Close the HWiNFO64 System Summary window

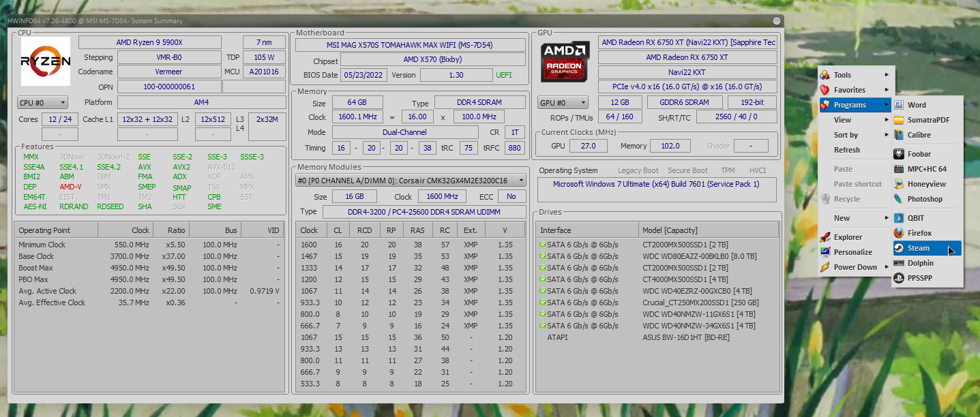click(777, 21)
